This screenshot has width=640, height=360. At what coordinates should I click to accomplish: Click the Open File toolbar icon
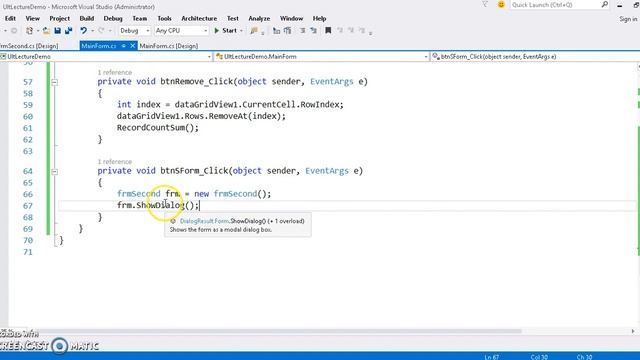pos(46,31)
